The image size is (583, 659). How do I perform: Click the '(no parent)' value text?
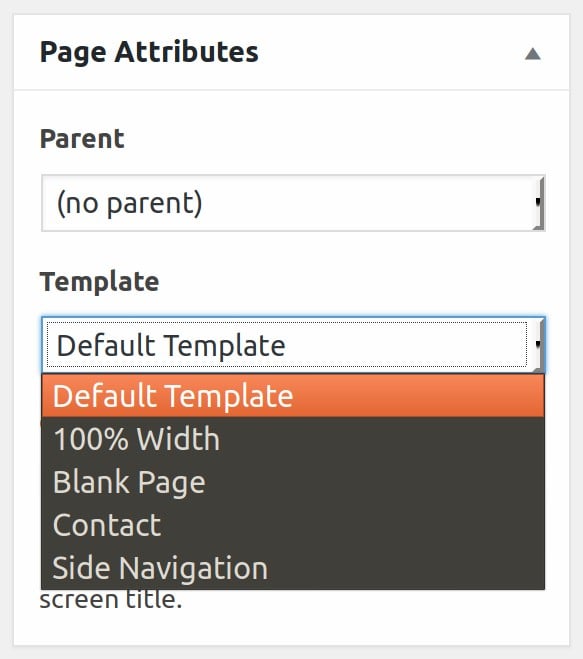click(129, 203)
